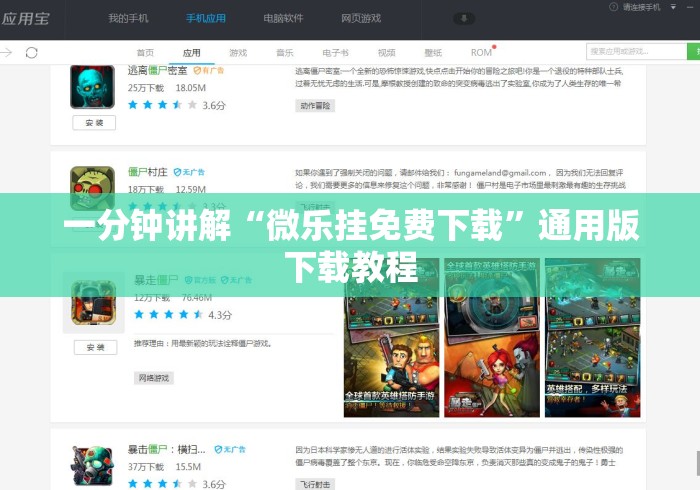This screenshot has height=490, width=700.
Task: Focus the app search input field
Action: click(x=637, y=52)
